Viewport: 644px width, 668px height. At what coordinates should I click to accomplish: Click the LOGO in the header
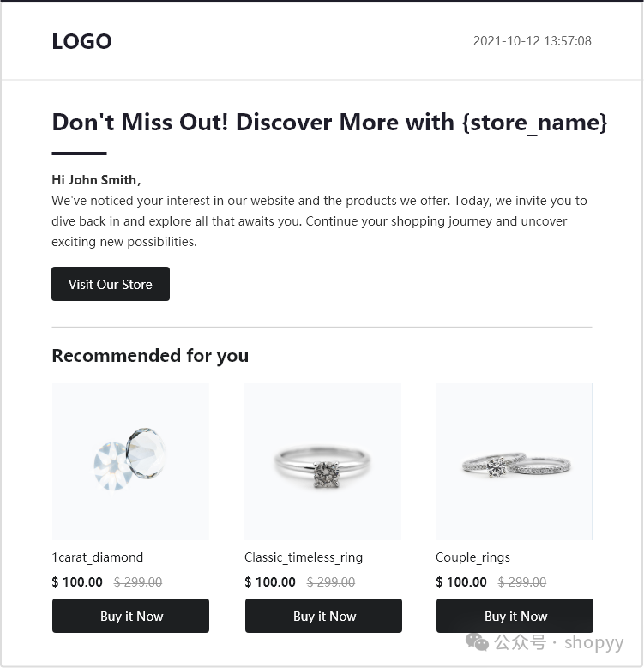click(x=81, y=41)
